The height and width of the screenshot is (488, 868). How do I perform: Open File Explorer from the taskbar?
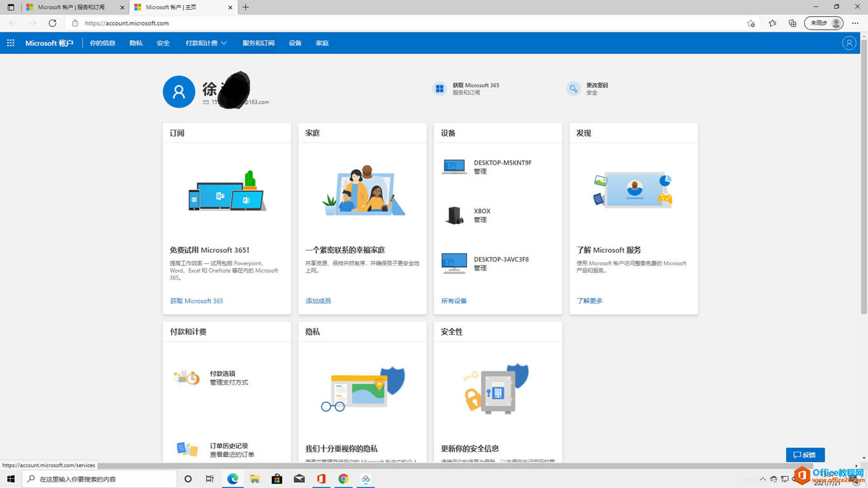(255, 479)
